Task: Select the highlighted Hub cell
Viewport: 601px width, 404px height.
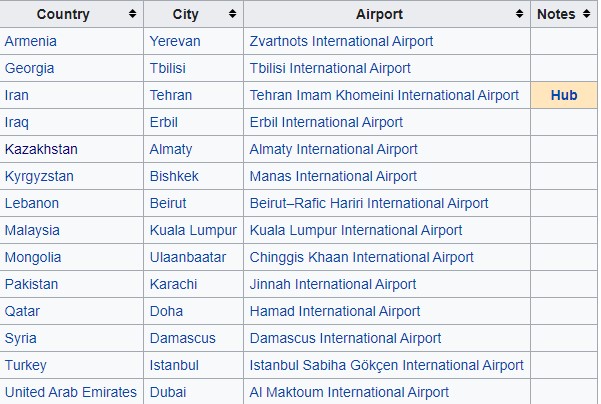Action: pyautogui.click(x=564, y=95)
